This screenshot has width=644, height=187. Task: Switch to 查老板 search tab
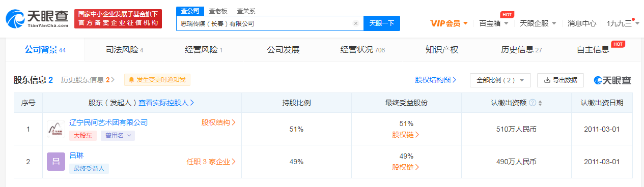click(x=218, y=11)
